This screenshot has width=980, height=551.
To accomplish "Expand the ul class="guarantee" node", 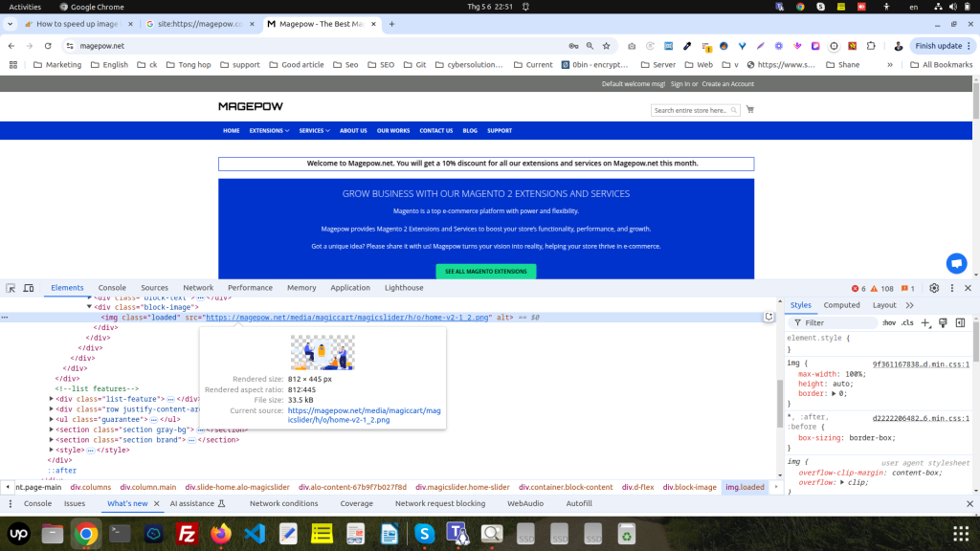I will click(52, 420).
